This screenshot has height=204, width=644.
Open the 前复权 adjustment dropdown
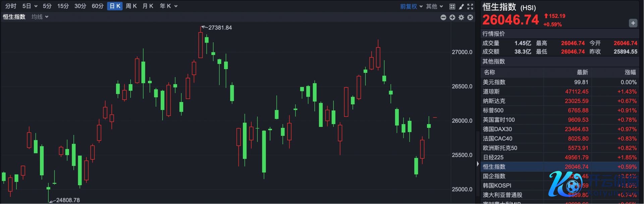pos(411,6)
